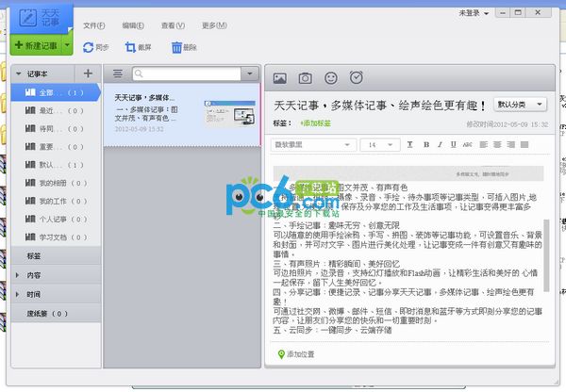Open the smiley emoticon picker

click(330, 77)
